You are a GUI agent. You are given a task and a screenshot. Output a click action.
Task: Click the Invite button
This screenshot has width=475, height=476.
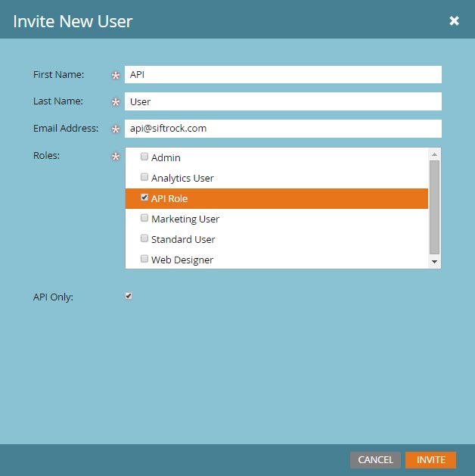(x=430, y=460)
